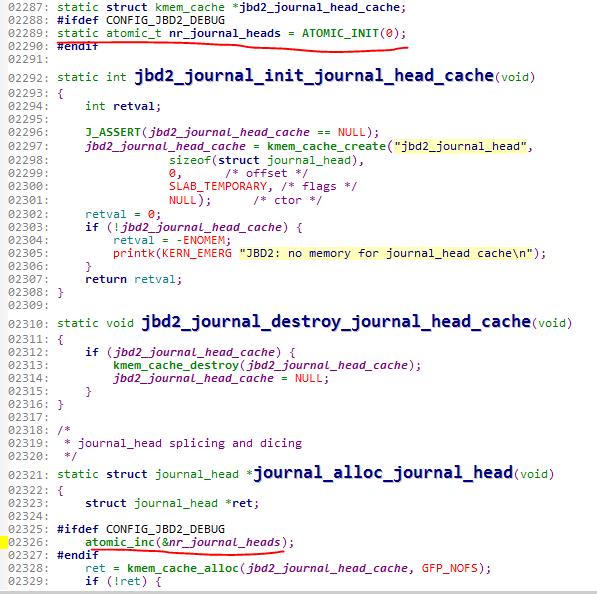Click the kmem_cache_create call on line 02297
597x594 pixels.
point(326,146)
